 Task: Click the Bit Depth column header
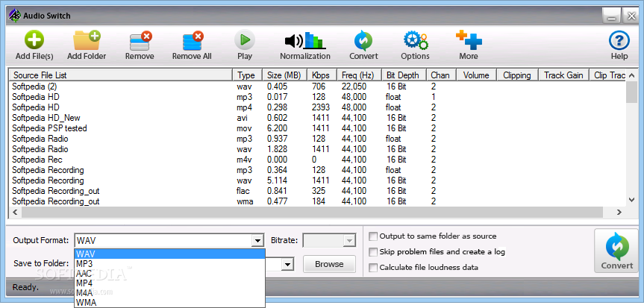point(404,75)
